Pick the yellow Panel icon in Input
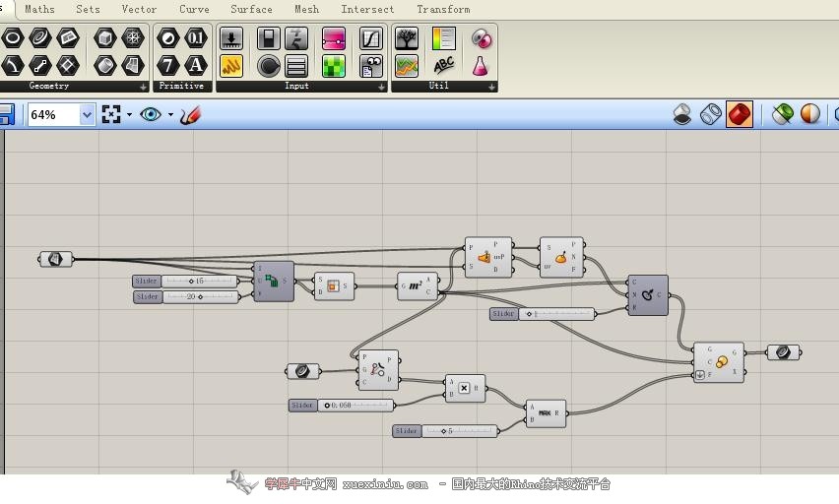Screen dimensions: 839x504 [x=231, y=66]
